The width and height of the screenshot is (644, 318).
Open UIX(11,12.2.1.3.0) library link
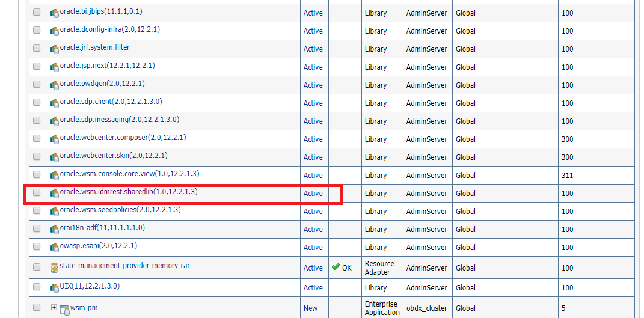[x=90, y=286]
